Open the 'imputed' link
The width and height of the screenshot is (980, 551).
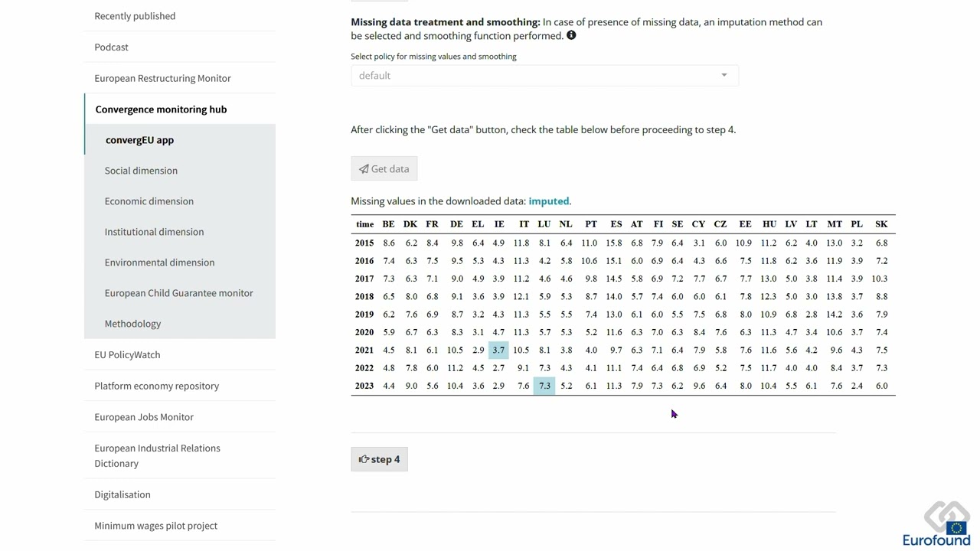[x=549, y=201]
